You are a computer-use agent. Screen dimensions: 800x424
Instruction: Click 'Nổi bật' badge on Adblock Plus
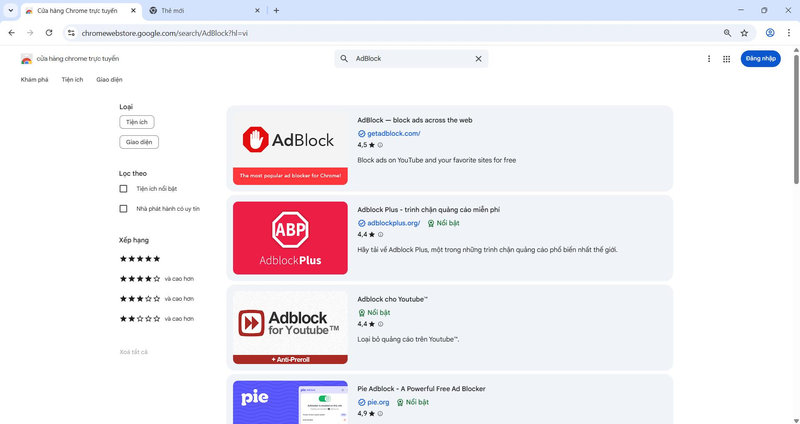click(443, 223)
